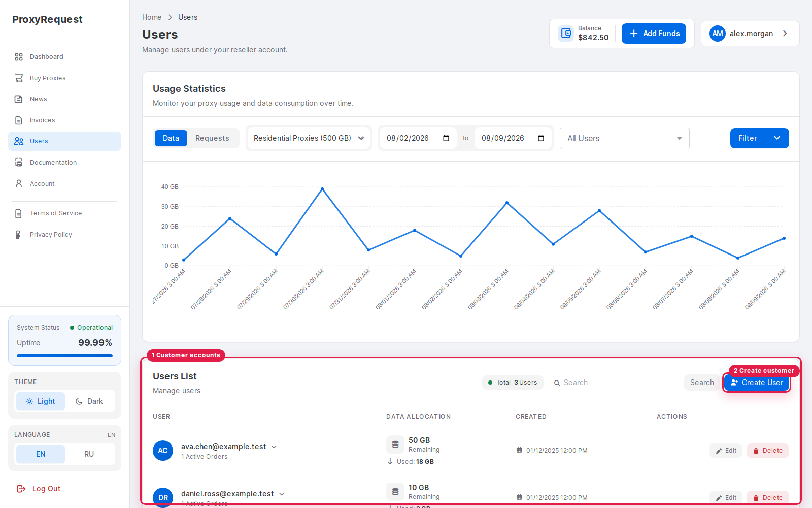This screenshot has width=812, height=508.
Task: Click the 07/30/2026 peak point on chart
Action: tap(322, 189)
